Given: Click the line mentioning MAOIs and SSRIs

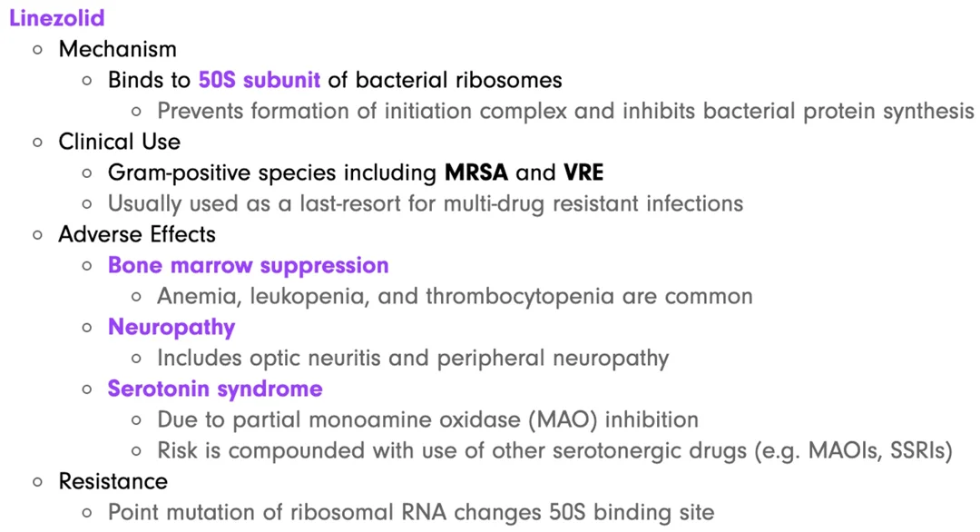Looking at the screenshot, I should [554, 450].
